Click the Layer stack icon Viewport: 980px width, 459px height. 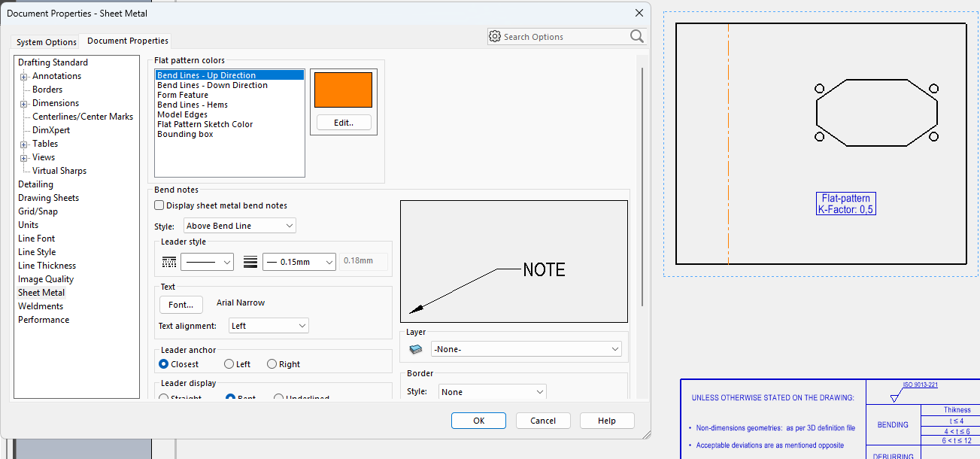point(416,349)
